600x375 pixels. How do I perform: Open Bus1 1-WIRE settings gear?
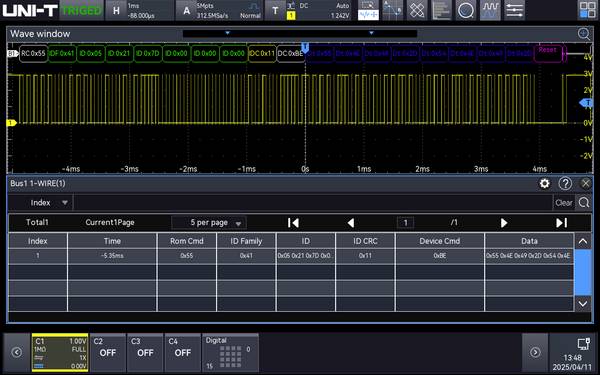click(x=545, y=184)
